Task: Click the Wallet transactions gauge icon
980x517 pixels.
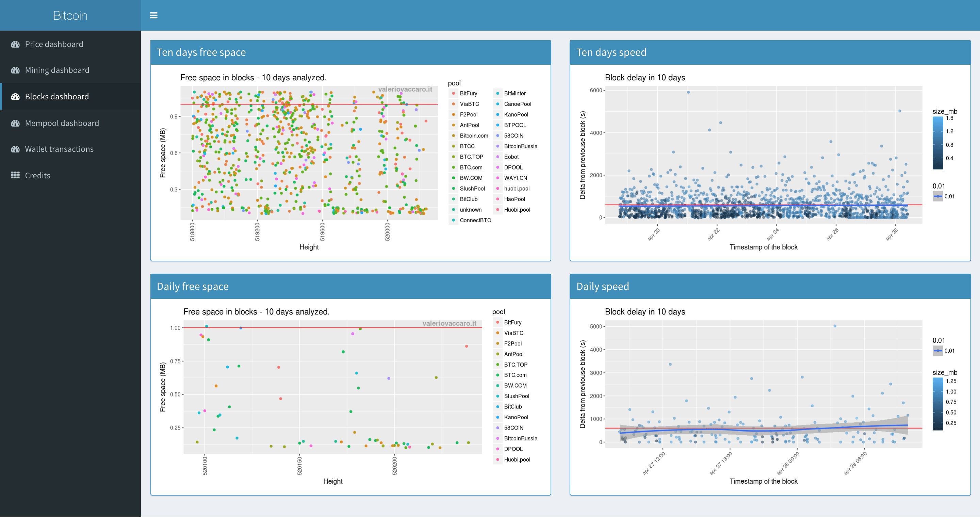Action: click(x=15, y=149)
